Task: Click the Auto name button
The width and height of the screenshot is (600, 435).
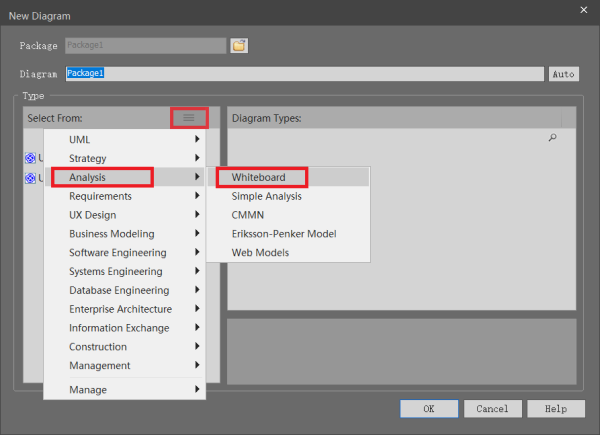Action: 562,74
